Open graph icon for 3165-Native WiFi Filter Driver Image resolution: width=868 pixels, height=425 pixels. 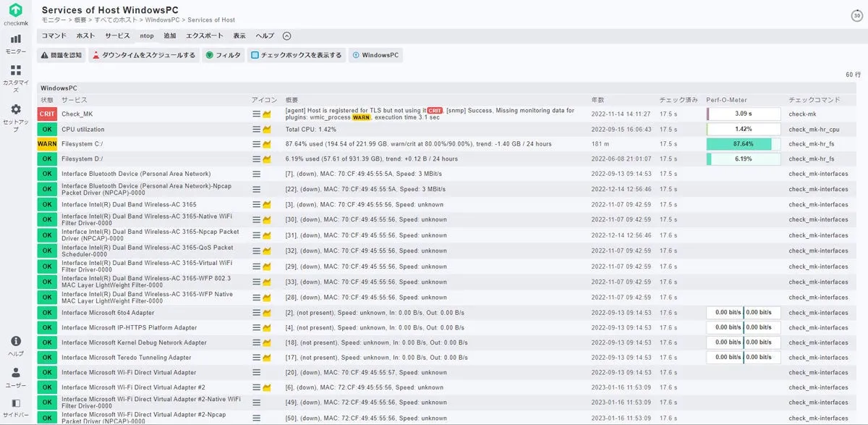(267, 220)
